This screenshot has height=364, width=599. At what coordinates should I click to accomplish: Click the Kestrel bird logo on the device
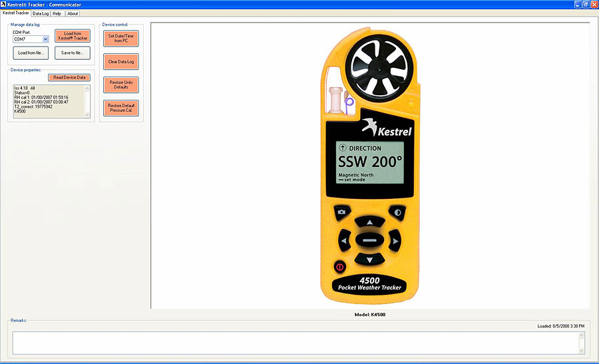[x=370, y=127]
